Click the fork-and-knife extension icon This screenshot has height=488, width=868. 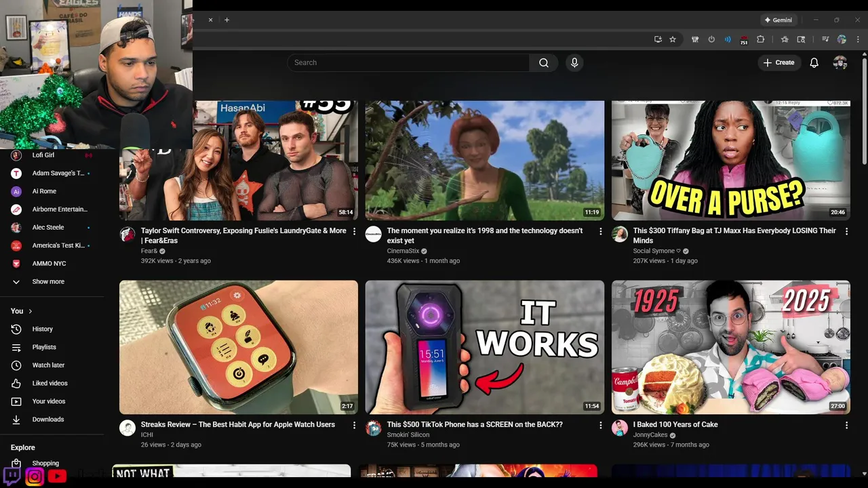pyautogui.click(x=695, y=39)
